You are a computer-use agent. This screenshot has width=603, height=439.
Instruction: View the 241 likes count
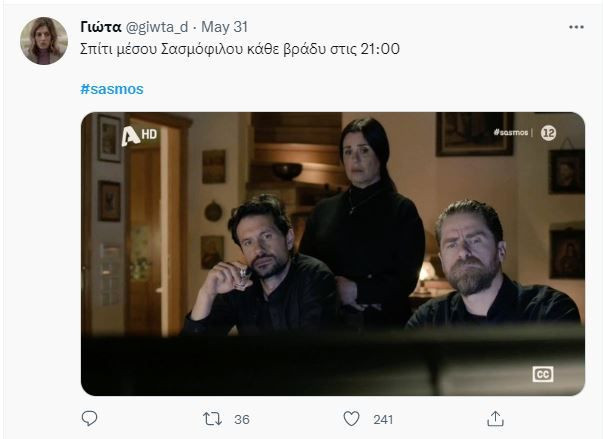(x=383, y=419)
